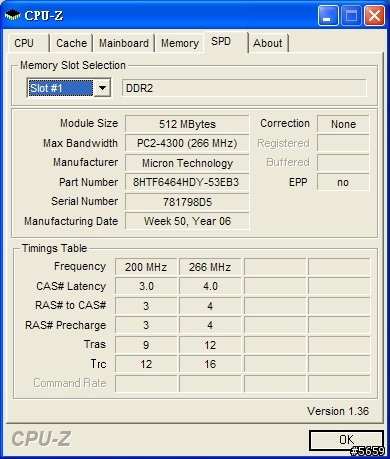This screenshot has height=459, width=390.
Task: Click the disabled maximize button
Action: [351, 15]
